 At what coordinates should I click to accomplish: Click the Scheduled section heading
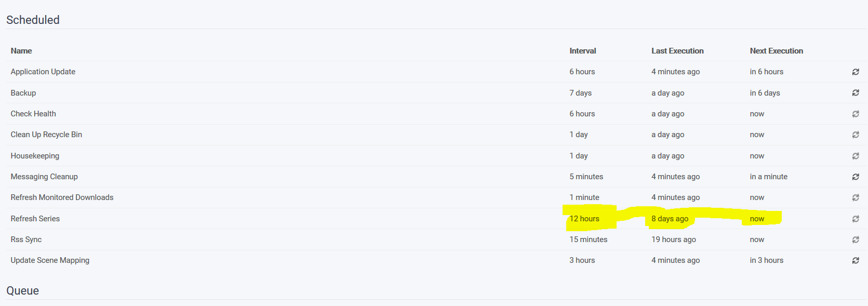tap(33, 20)
